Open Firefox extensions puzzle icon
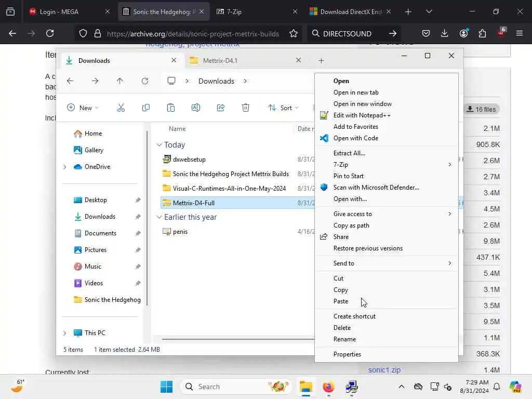This screenshot has height=399, width=532. [x=482, y=33]
